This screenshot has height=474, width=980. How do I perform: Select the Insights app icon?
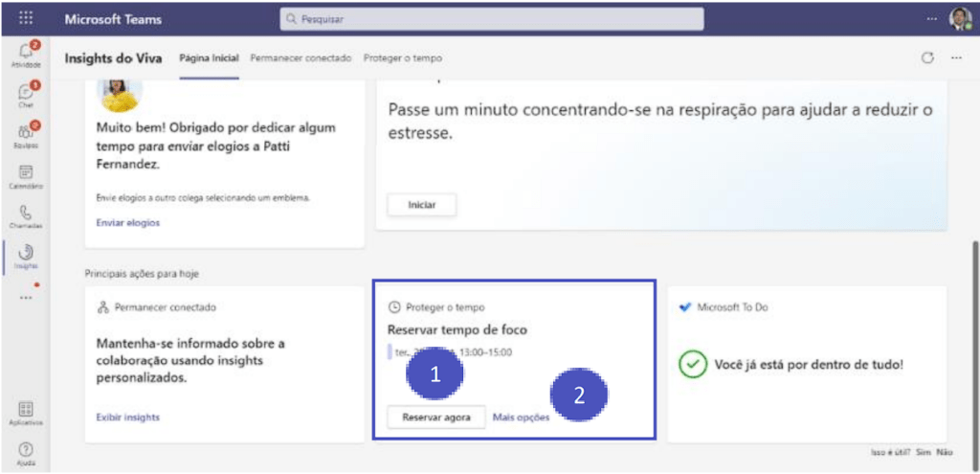26,257
